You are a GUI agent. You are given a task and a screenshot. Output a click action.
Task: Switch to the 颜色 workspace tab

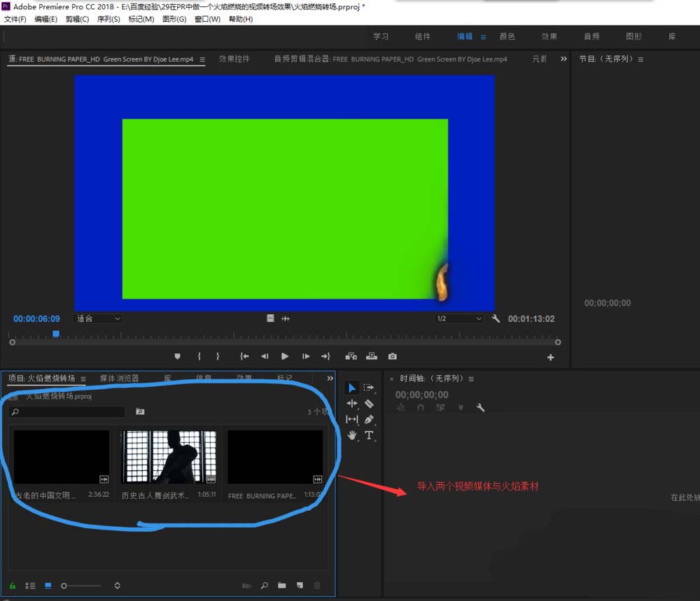507,36
